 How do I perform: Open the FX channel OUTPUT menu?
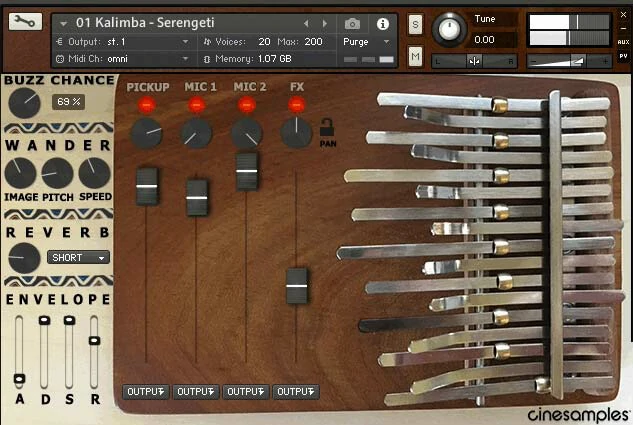click(296, 392)
